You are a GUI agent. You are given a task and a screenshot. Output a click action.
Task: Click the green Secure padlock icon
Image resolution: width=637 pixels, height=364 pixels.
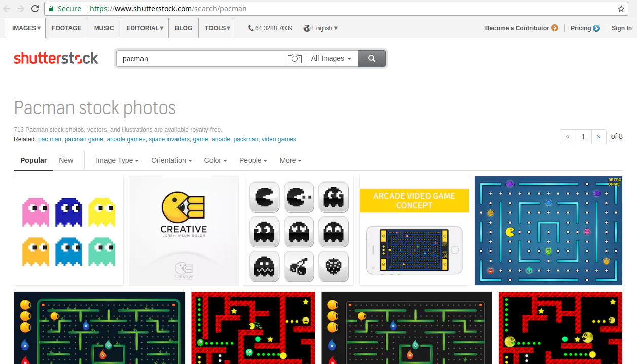[x=52, y=9]
